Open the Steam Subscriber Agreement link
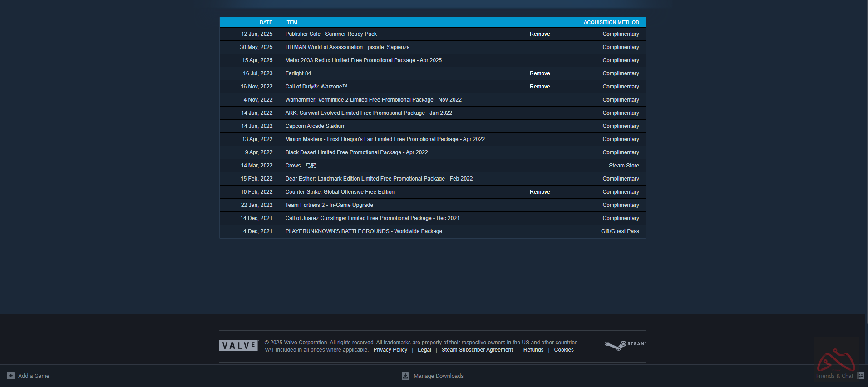 click(x=477, y=350)
